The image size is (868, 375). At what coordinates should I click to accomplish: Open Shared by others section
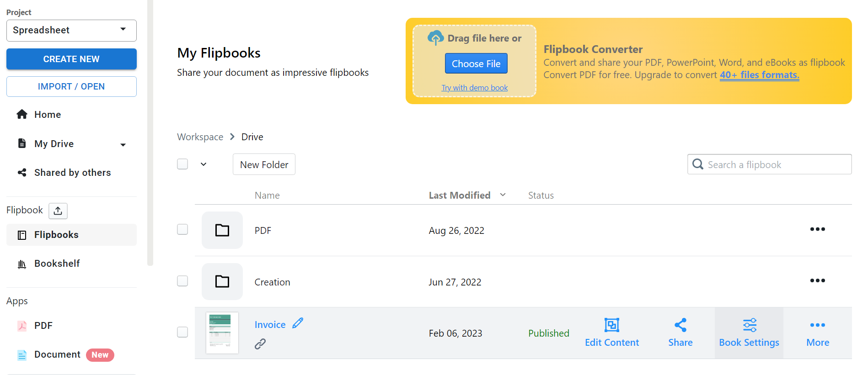click(x=72, y=173)
